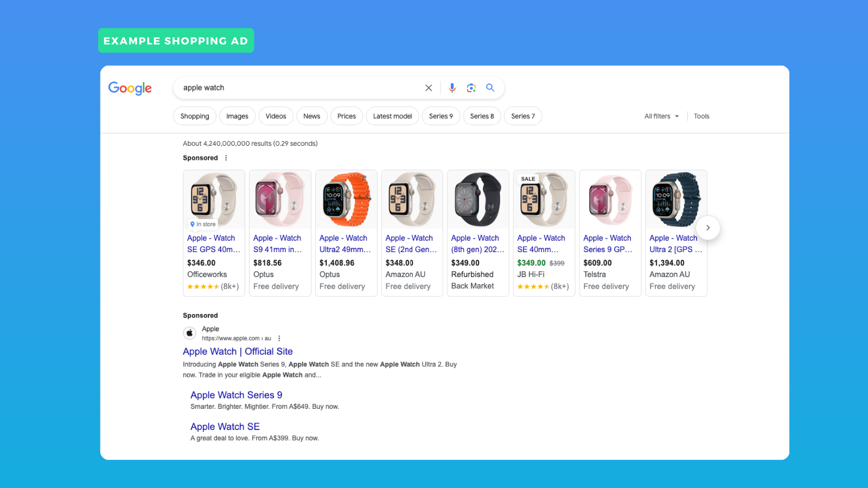The image size is (868, 488).
Task: Expand the All filters dropdown
Action: coord(662,116)
